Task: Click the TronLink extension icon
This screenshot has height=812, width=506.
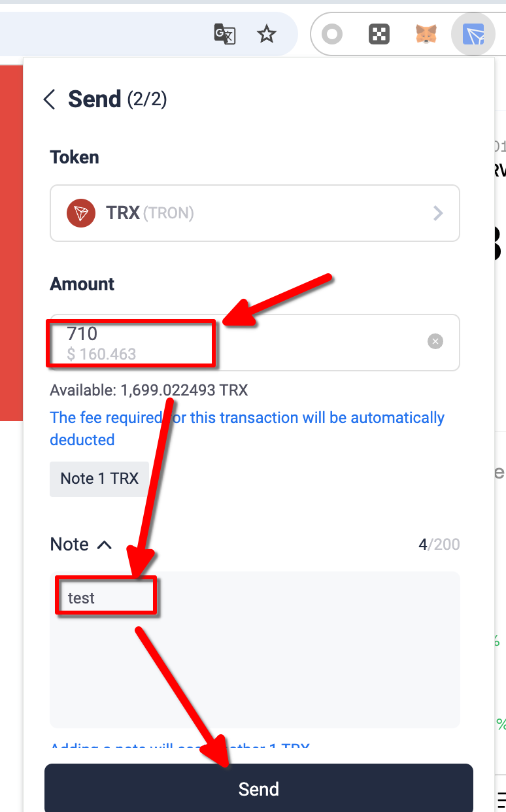Action: 473,34
